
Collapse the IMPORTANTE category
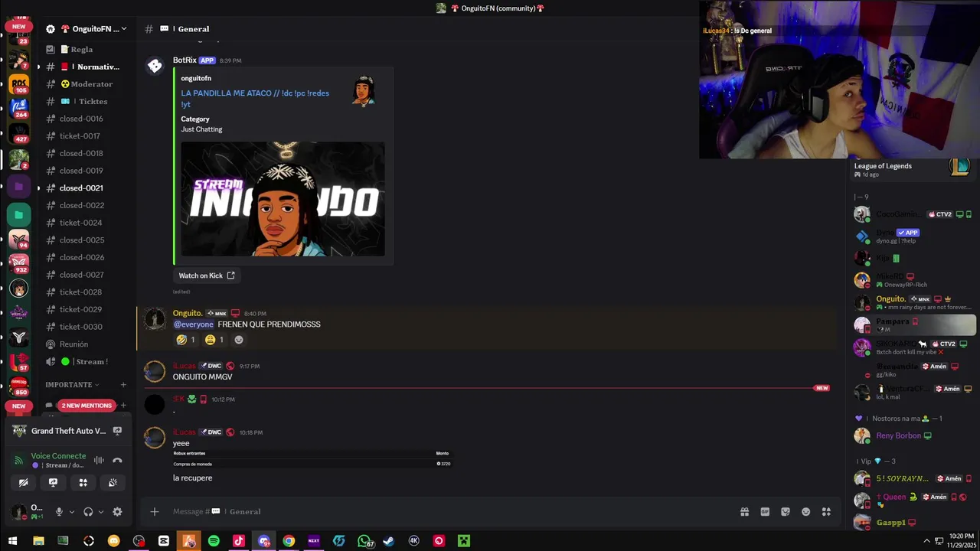73,384
